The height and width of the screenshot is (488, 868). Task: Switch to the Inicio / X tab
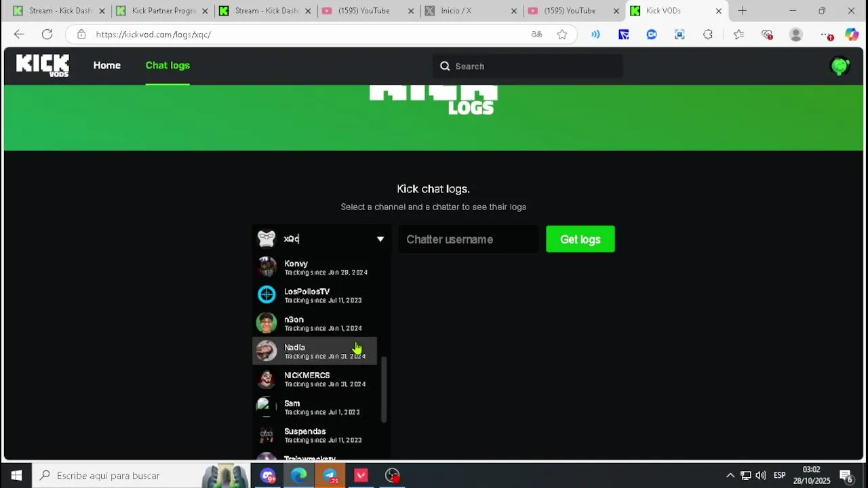point(469,11)
